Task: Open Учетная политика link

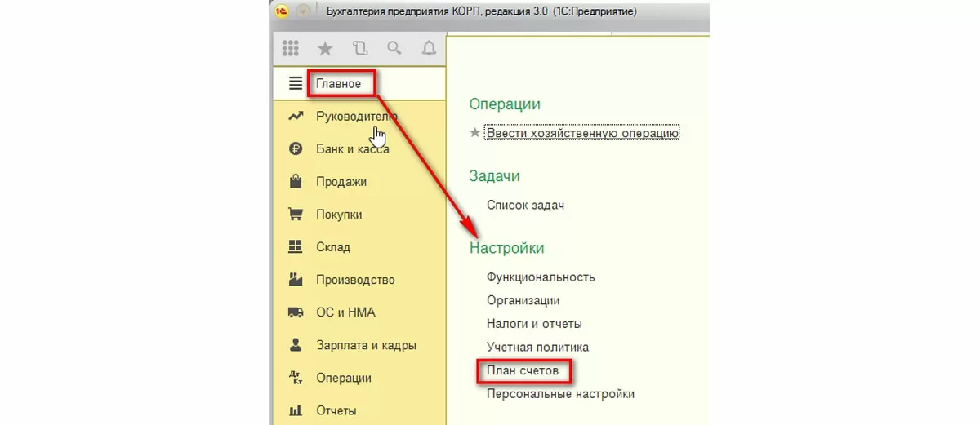Action: click(537, 348)
